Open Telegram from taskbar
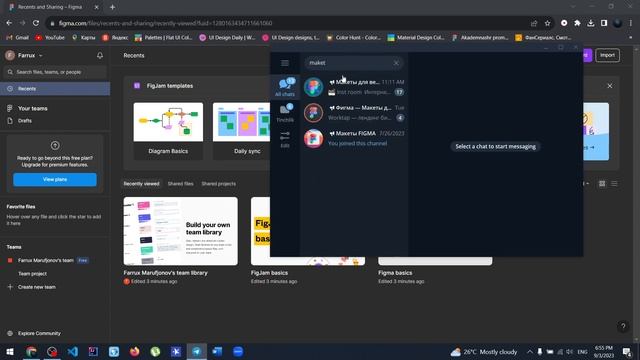 pyautogui.click(x=197, y=351)
